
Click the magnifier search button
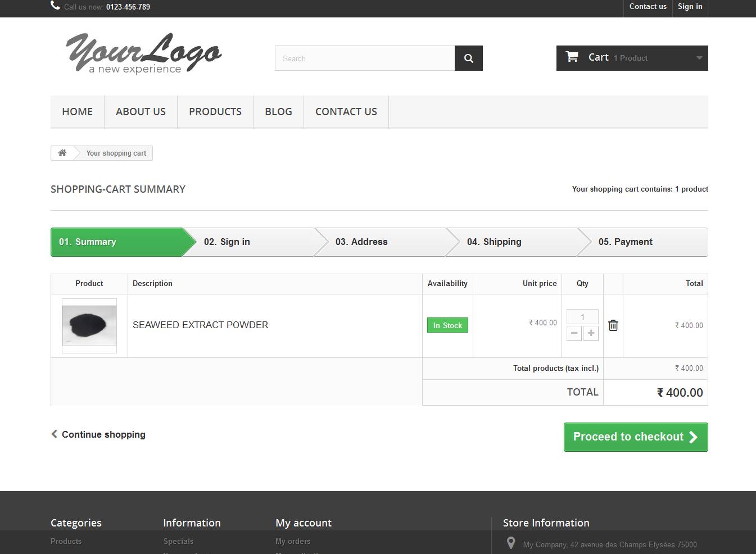tap(468, 58)
